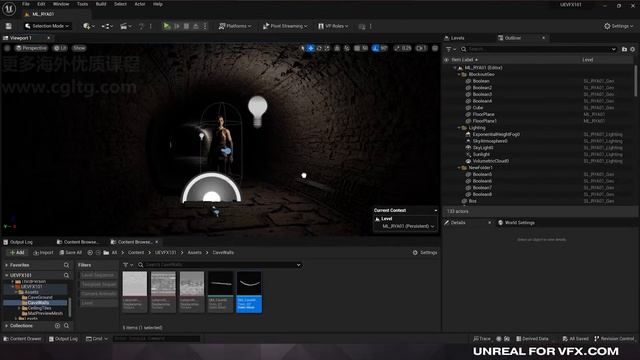
Task: Open the Build menu
Action: 101,4
